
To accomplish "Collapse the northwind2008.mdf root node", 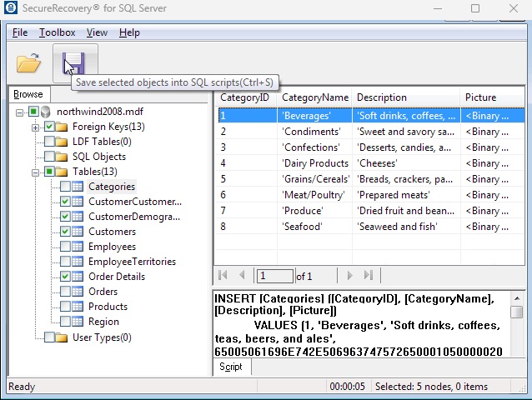I will [x=20, y=112].
